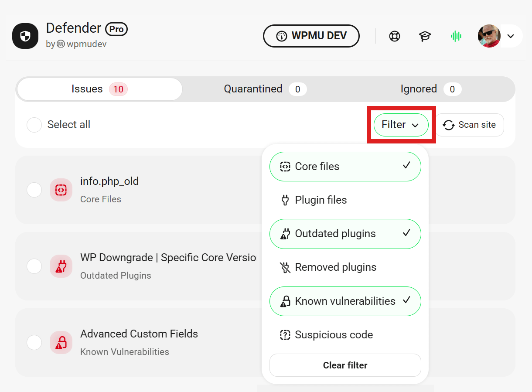Click the Suspicious code question icon
Image resolution: width=532 pixels, height=392 pixels.
(x=285, y=335)
